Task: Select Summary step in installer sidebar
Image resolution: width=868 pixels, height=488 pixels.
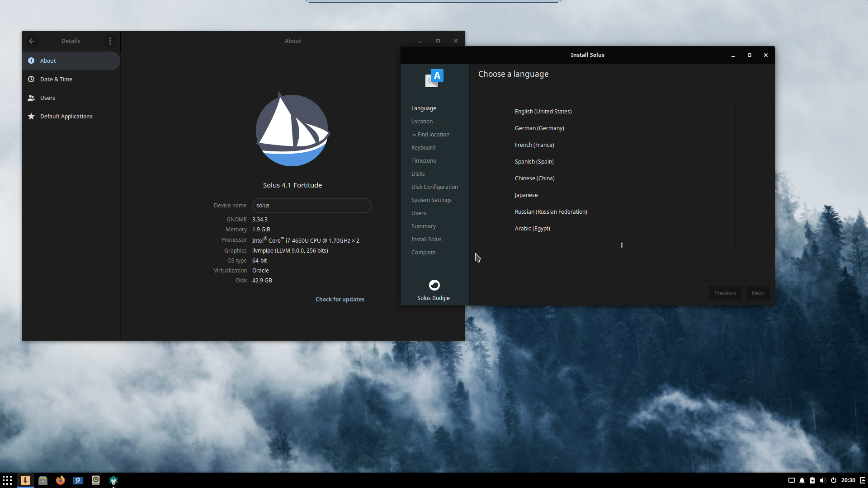Action: [424, 226]
